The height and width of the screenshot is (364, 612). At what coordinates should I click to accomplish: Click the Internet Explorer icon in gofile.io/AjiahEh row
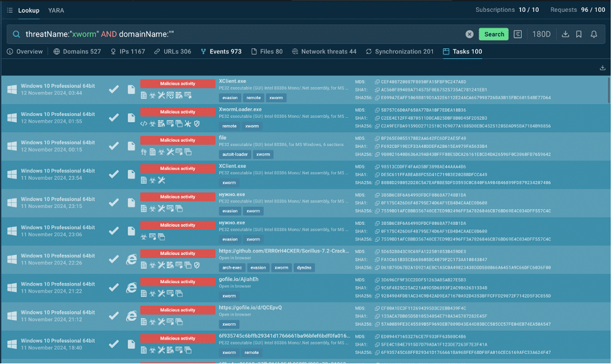point(132,288)
